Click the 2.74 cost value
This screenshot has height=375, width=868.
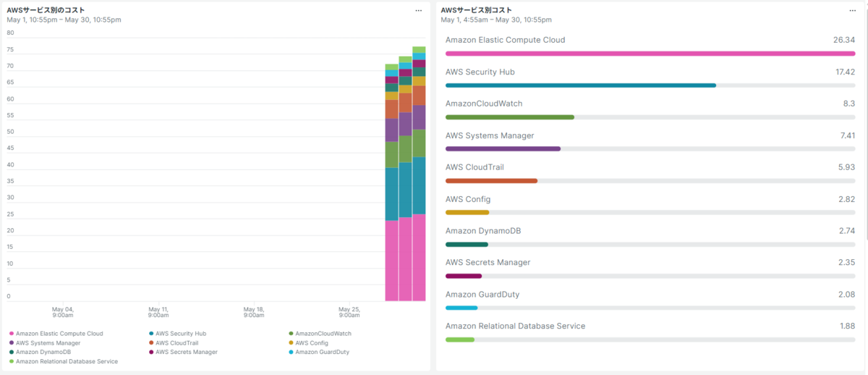[847, 232]
